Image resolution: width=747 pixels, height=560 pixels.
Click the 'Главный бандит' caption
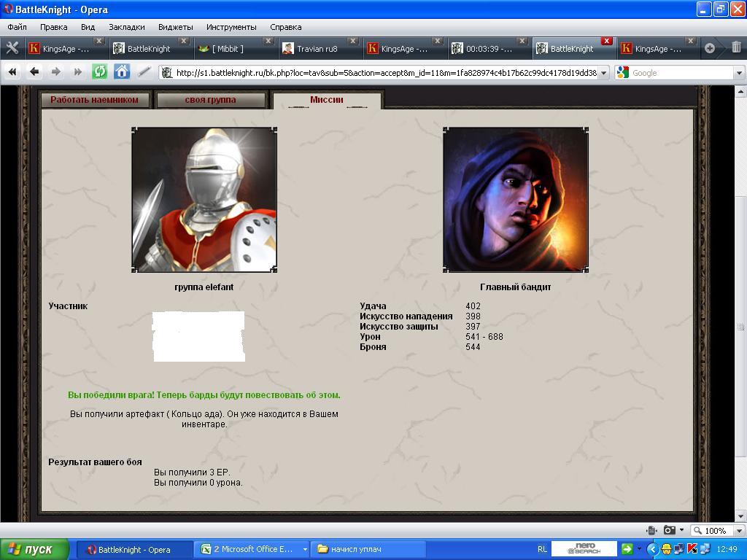click(x=516, y=287)
